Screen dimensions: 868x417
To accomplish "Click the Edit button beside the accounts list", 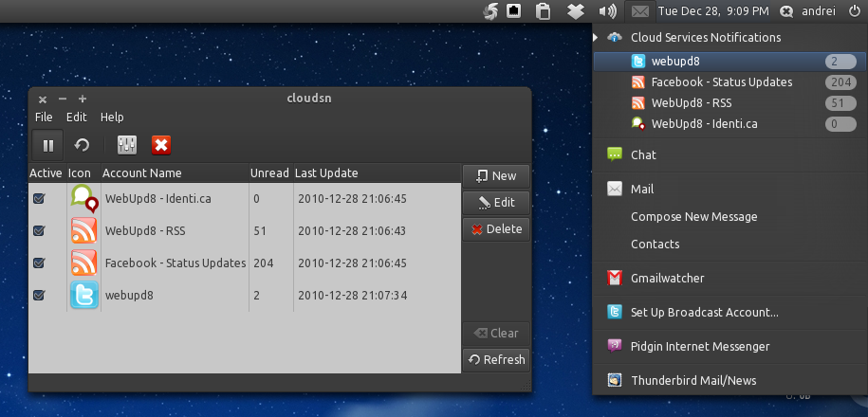I will tap(496, 203).
